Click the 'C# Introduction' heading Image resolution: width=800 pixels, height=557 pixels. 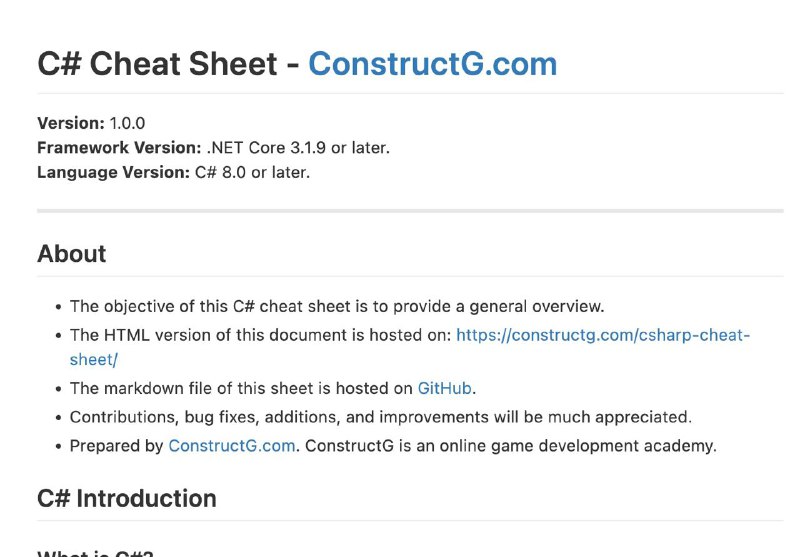127,498
